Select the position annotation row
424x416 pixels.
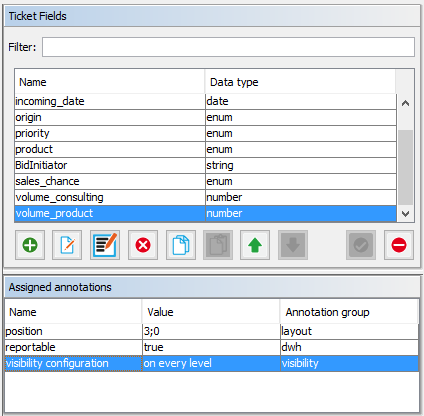212,331
